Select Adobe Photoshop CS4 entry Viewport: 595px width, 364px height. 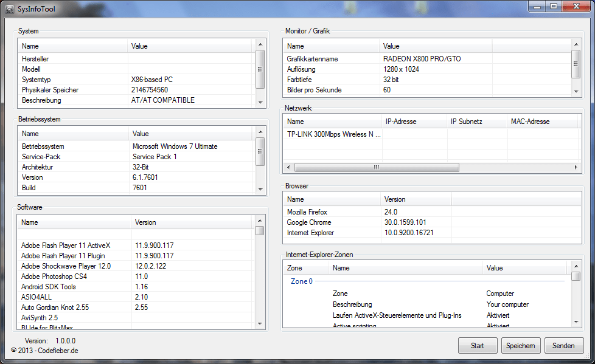[x=136, y=276]
